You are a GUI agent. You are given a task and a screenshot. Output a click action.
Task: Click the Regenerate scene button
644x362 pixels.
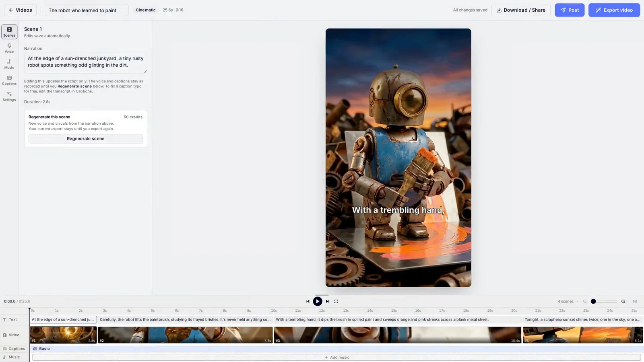coord(85,139)
